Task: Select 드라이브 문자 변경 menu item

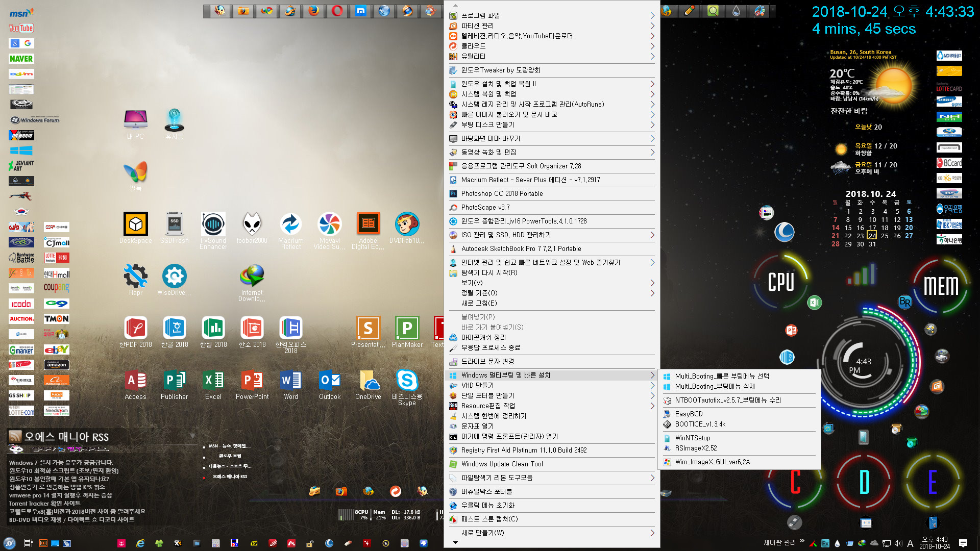Action: [552, 361]
